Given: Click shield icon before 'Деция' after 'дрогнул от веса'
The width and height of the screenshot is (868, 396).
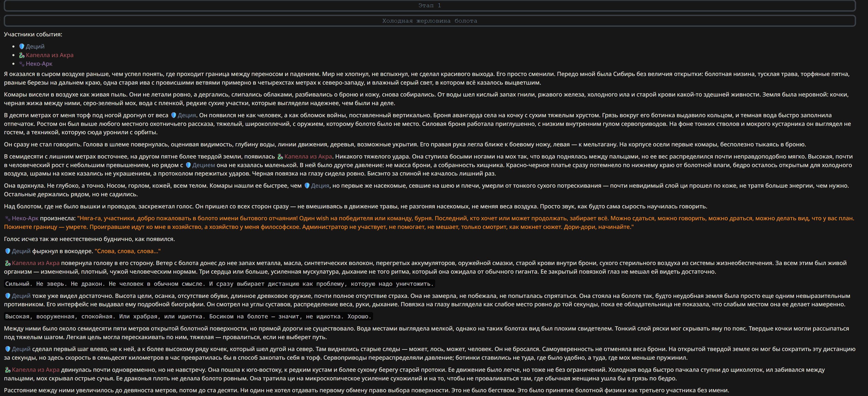Looking at the screenshot, I should pos(173,115).
